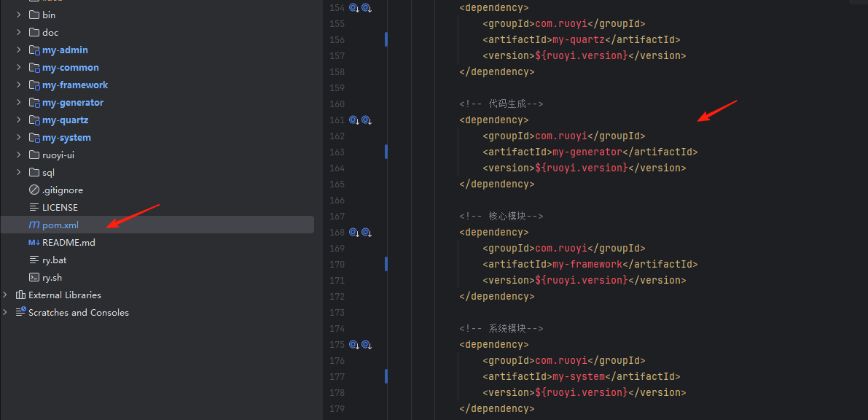Expand the my-admin module folder

coord(19,50)
